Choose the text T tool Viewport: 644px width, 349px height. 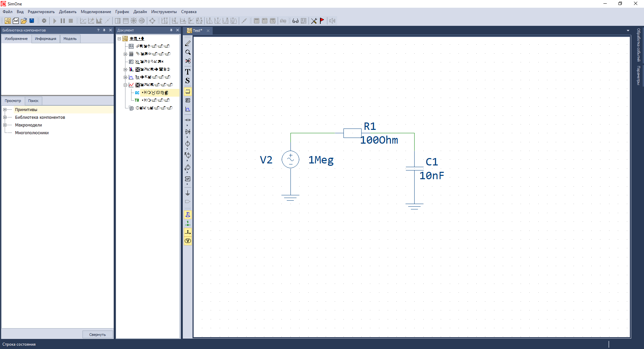(188, 72)
